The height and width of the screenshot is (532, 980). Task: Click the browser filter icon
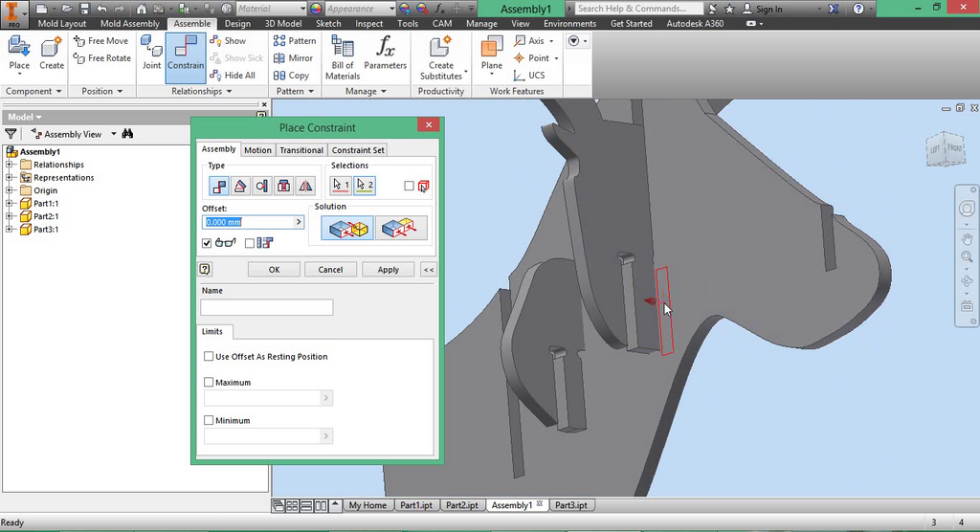pos(11,134)
